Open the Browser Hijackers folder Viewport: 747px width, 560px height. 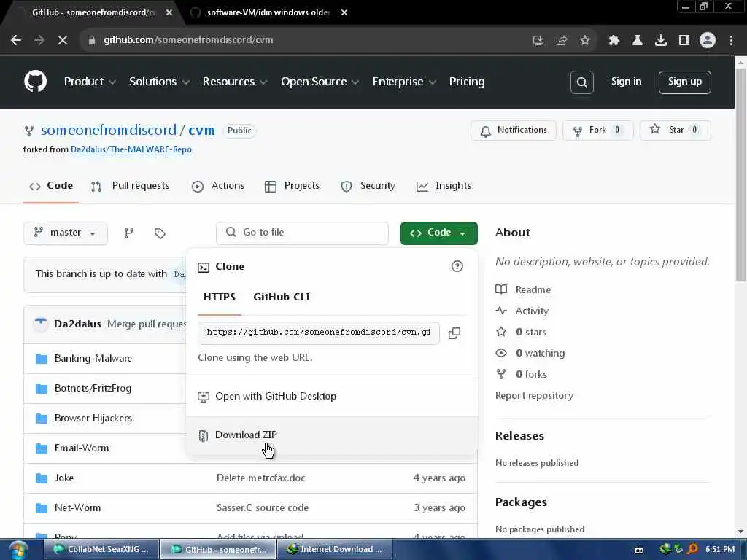pos(93,418)
